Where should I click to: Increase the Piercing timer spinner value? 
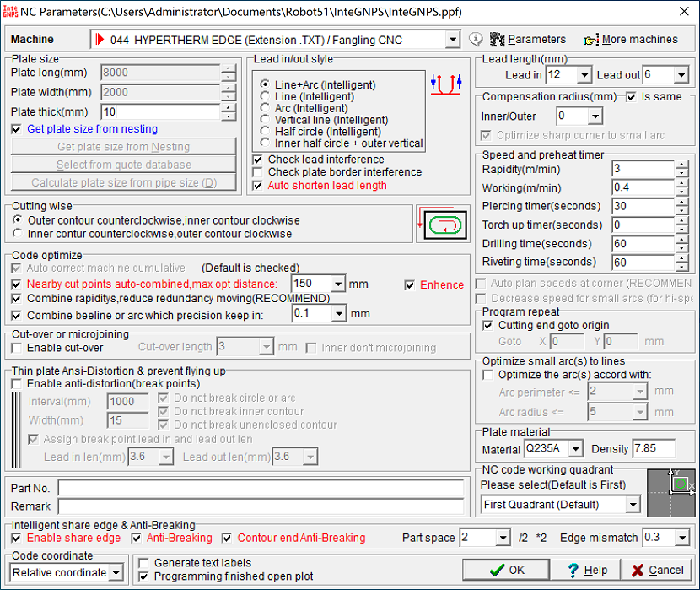click(x=681, y=203)
